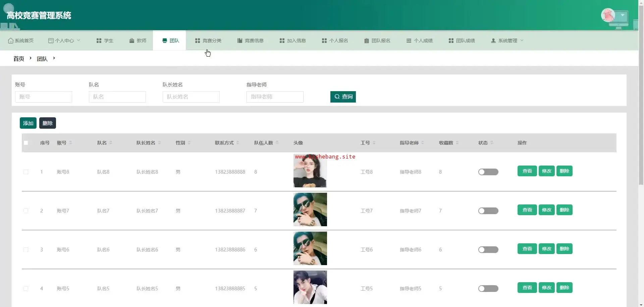Image resolution: width=644 pixels, height=307 pixels.
Task: Sort by 联系方式 using its sort arrows
Action: (x=238, y=143)
